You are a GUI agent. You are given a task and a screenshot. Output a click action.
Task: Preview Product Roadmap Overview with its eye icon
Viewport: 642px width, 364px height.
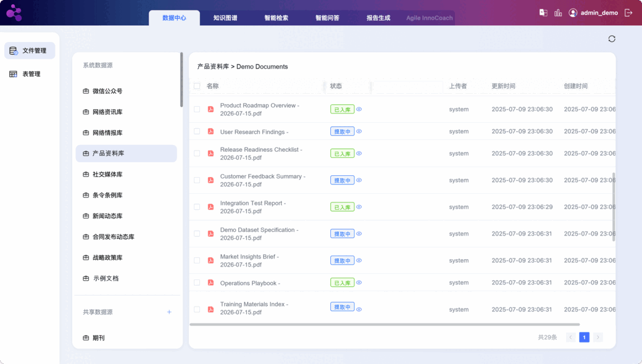(x=359, y=109)
